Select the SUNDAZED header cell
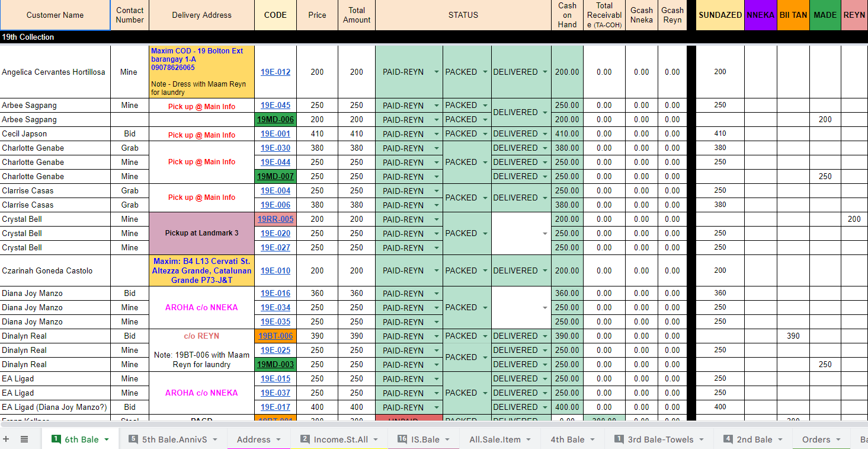The height and width of the screenshot is (449, 868). click(x=720, y=15)
